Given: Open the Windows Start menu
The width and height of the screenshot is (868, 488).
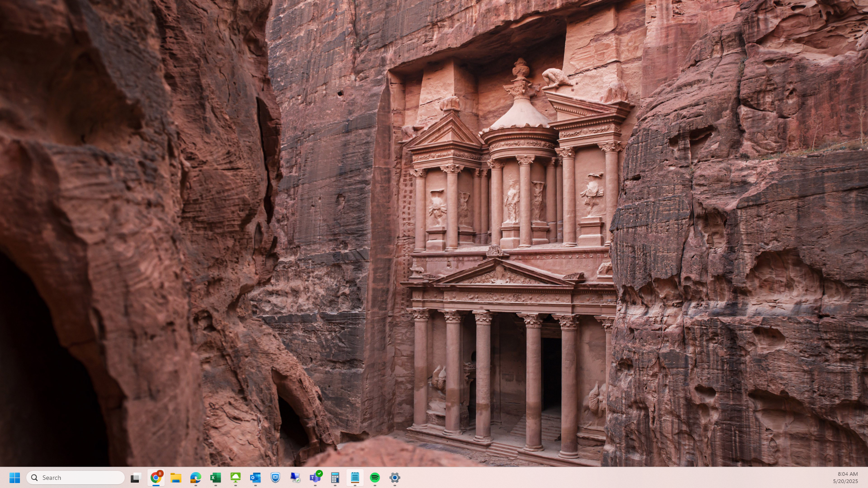Looking at the screenshot, I should pos(15,478).
